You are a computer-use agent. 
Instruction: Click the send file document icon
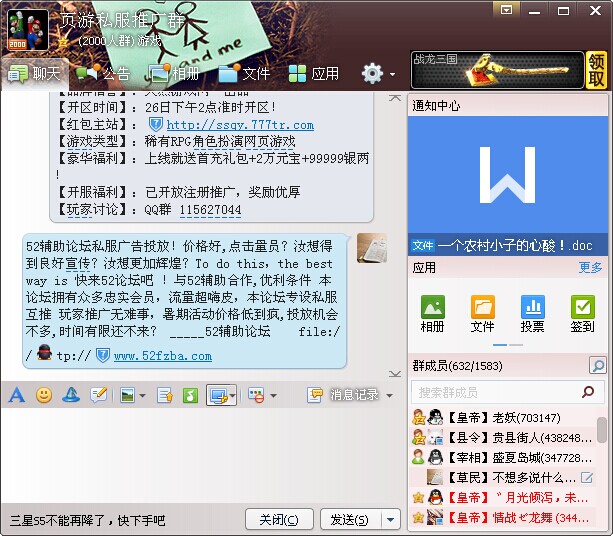[x=165, y=395]
